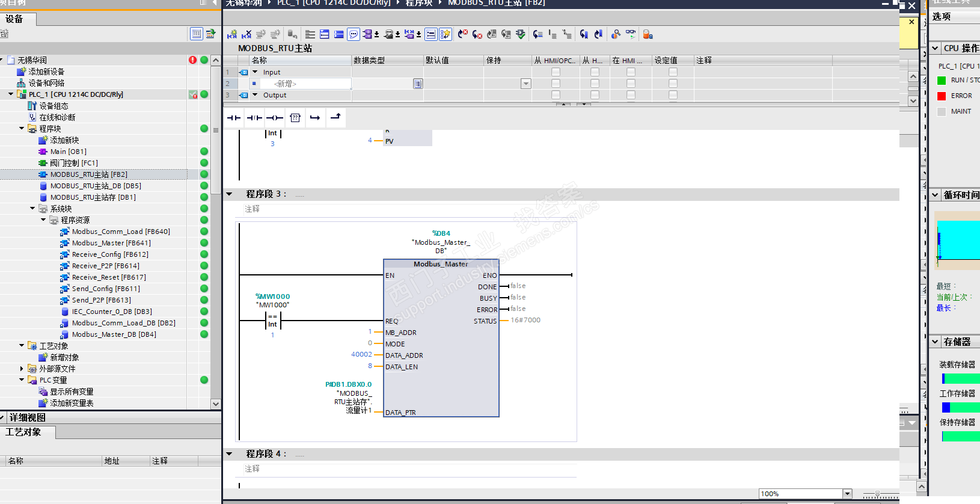Viewport: 980px width, 504px height.
Task: Insert an output coil instruction
Action: point(275,118)
